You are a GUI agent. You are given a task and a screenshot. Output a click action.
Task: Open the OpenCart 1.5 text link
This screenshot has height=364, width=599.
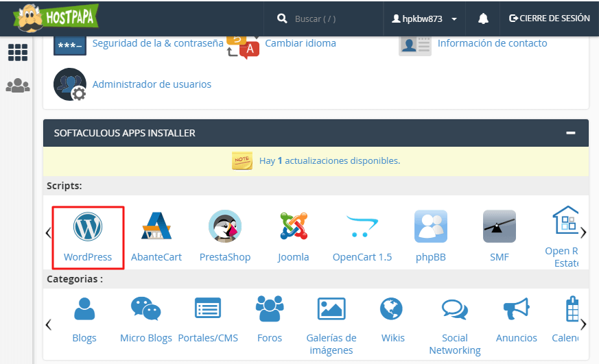click(362, 257)
